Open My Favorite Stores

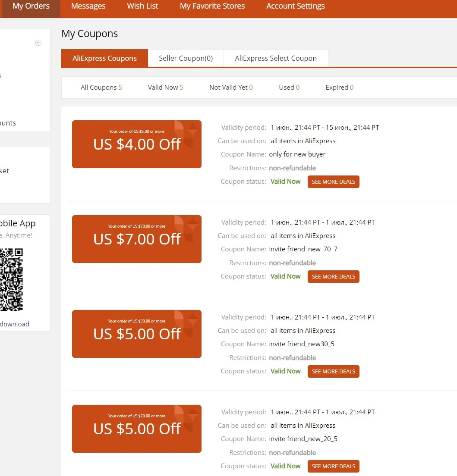tap(212, 6)
